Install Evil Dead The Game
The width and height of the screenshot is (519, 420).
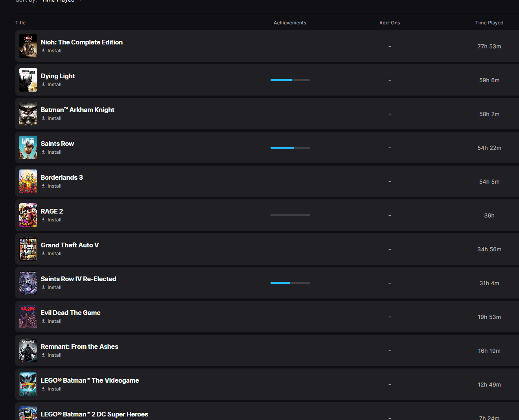click(x=52, y=321)
